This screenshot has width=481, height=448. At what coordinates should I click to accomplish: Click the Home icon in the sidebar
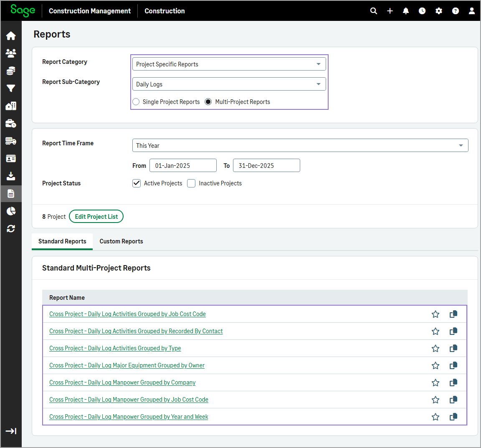(11, 36)
